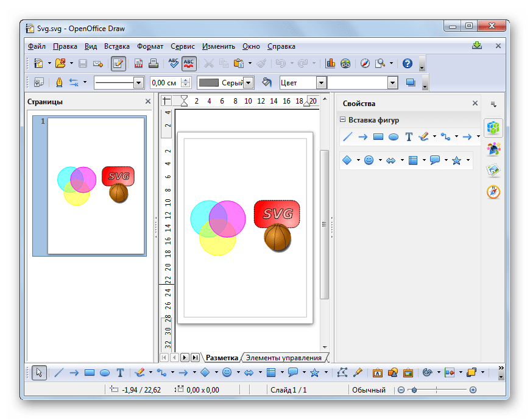Collapse the Вставка фигур section
This screenshot has width=530, height=420.
pyautogui.click(x=343, y=120)
